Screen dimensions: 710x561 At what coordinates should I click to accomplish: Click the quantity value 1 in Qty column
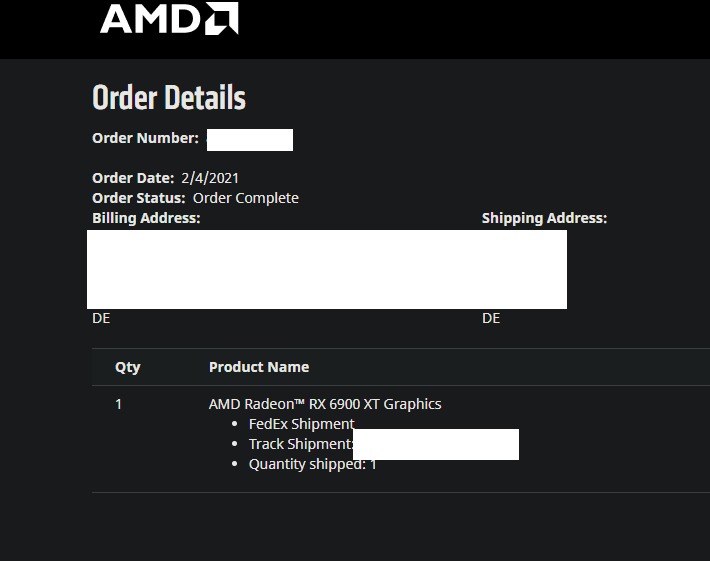pos(118,404)
